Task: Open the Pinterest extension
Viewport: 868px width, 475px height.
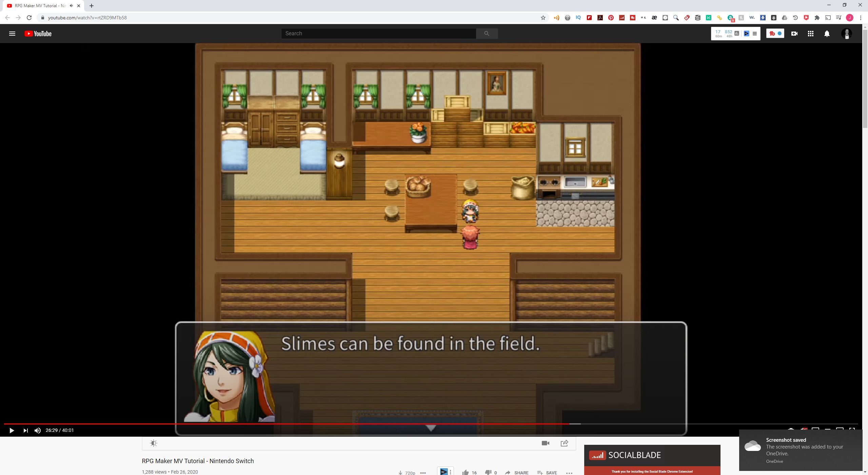Action: pyautogui.click(x=611, y=18)
